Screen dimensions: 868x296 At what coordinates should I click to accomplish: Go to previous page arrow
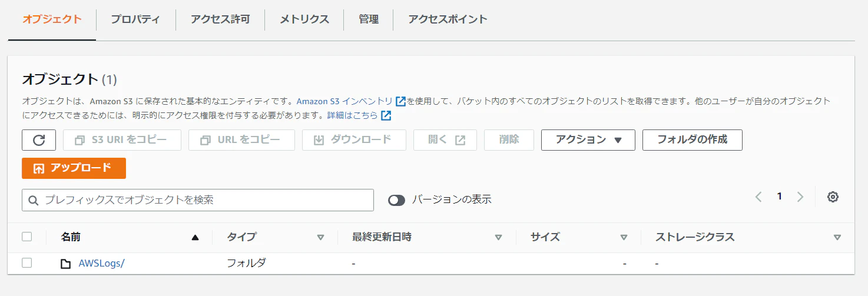coord(758,197)
